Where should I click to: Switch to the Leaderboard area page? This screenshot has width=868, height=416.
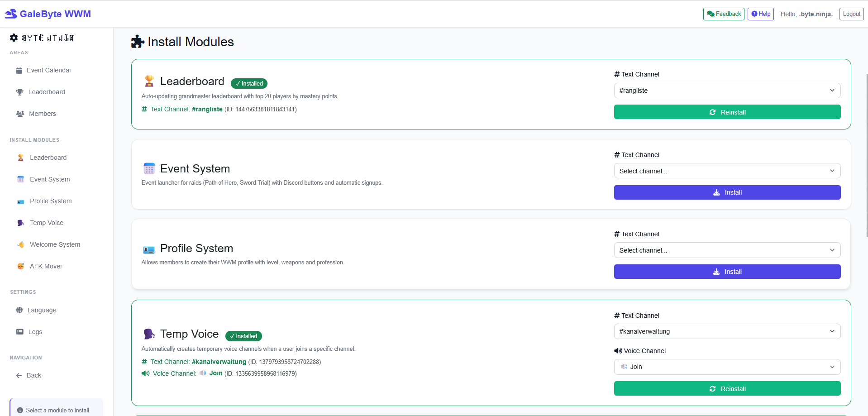[x=47, y=92]
